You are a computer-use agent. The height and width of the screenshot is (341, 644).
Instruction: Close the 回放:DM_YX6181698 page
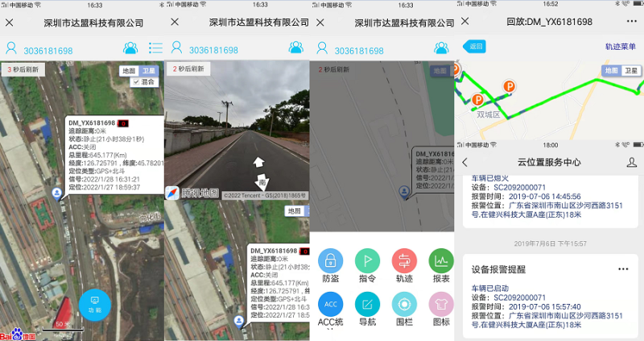point(465,21)
